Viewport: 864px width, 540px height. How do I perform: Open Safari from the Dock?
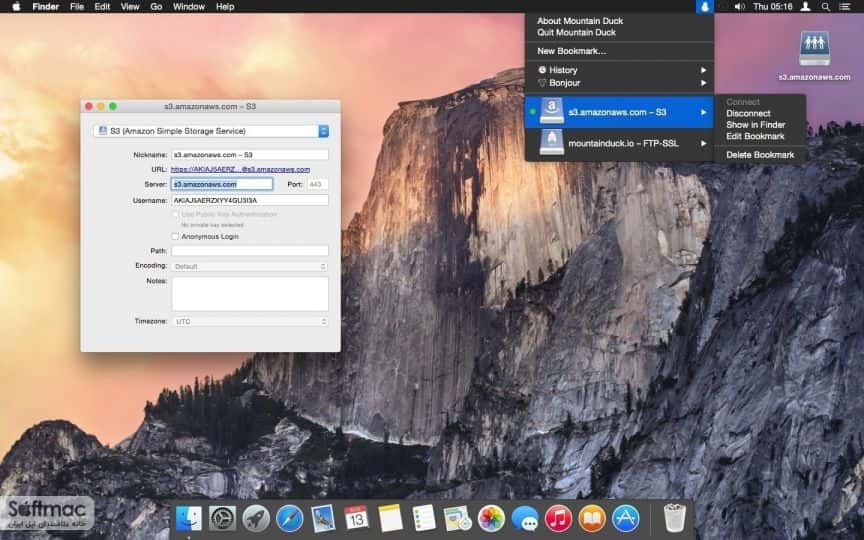click(289, 519)
